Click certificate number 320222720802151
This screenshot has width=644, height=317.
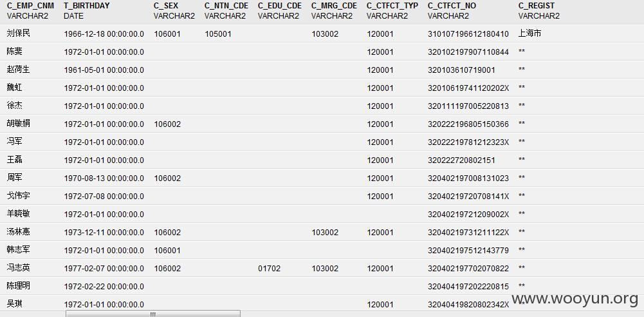pyautogui.click(x=461, y=160)
